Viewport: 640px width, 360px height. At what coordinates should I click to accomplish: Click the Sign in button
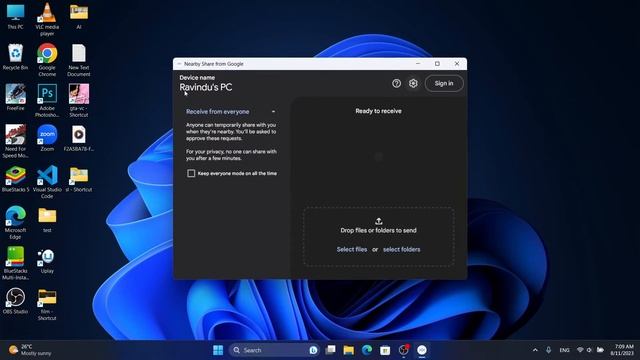pos(444,83)
